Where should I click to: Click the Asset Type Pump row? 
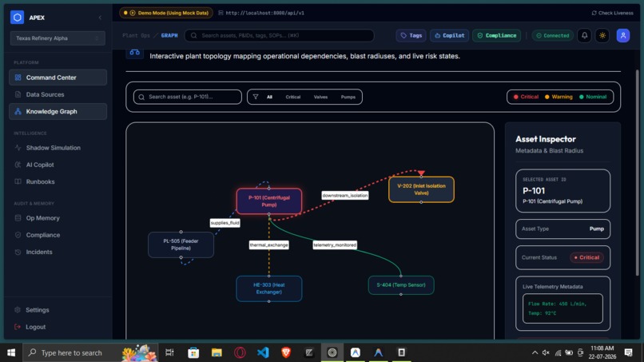(563, 229)
